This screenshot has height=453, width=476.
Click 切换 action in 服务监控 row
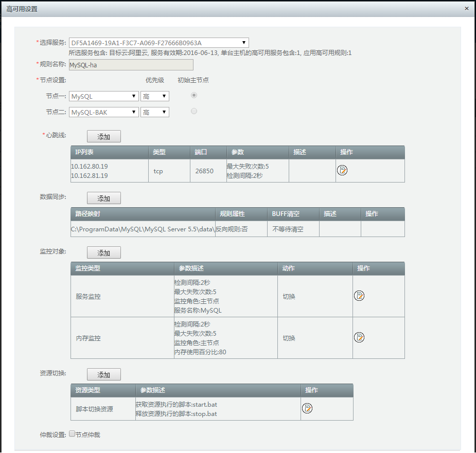[289, 297]
